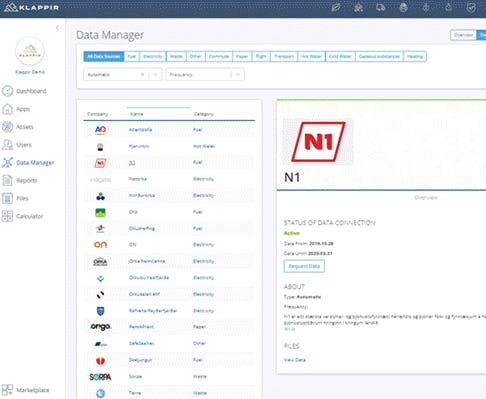Click the Request Data button
Image resolution: width=486 pixels, height=399 pixels.
[x=304, y=266]
